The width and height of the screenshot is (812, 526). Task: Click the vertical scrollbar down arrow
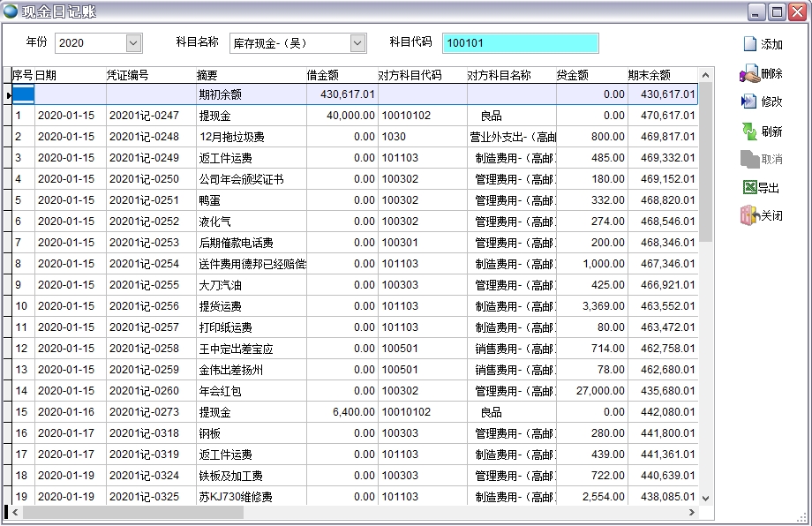pos(704,498)
